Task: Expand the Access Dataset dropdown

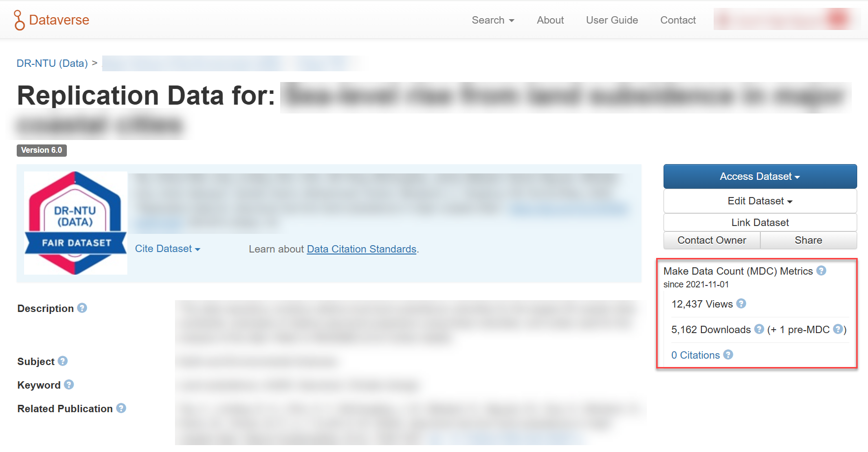Action: 759,176
